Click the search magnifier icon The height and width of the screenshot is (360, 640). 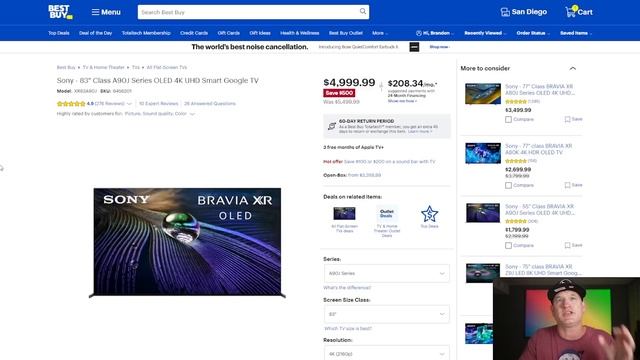click(362, 11)
